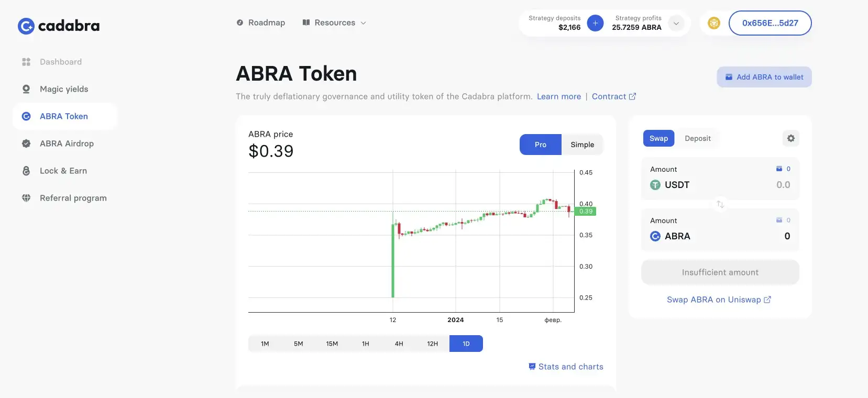Image resolution: width=868 pixels, height=398 pixels.
Task: Click the swap direction arrows icon
Action: point(720,204)
